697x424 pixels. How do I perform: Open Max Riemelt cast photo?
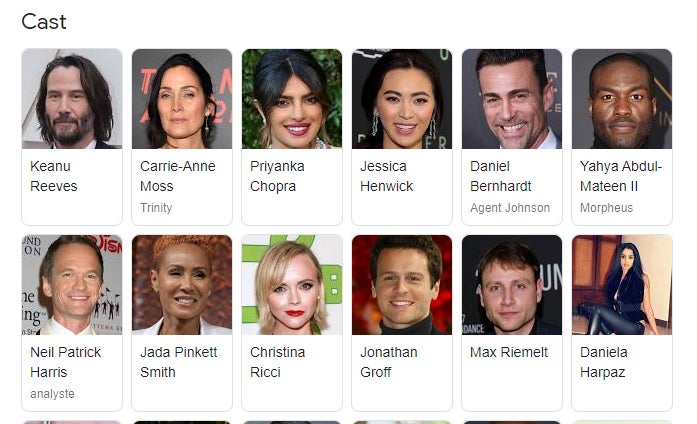tap(512, 285)
